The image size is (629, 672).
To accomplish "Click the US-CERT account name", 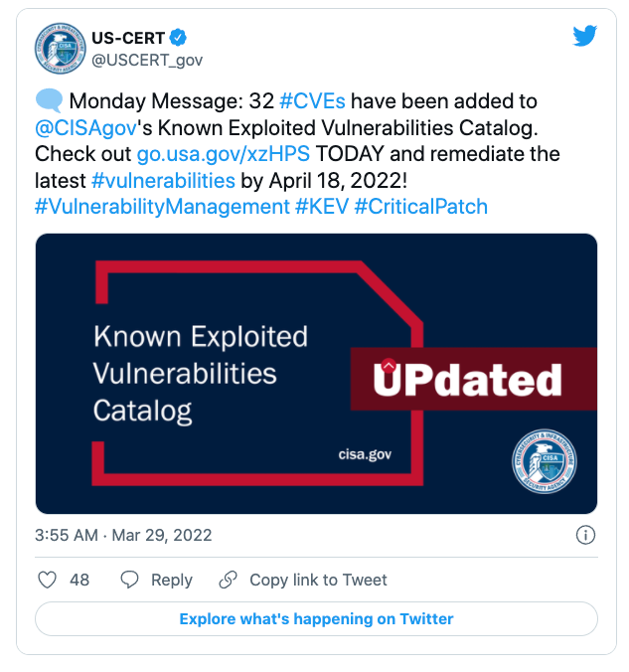I will point(128,38).
